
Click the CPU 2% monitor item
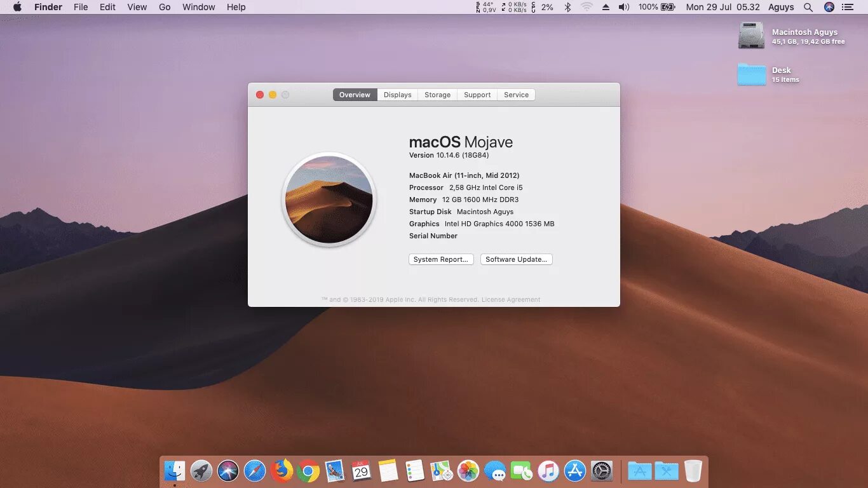(x=543, y=7)
